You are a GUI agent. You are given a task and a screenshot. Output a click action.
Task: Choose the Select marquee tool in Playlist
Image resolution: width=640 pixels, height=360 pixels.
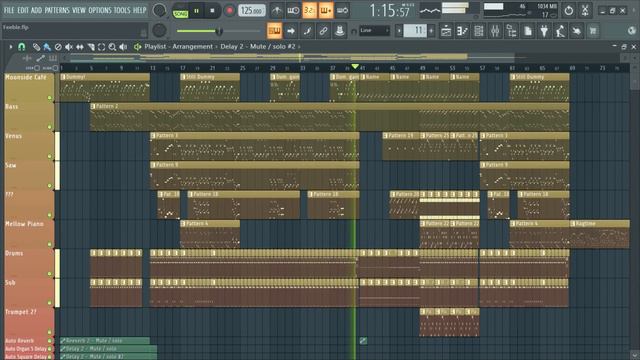point(102,47)
